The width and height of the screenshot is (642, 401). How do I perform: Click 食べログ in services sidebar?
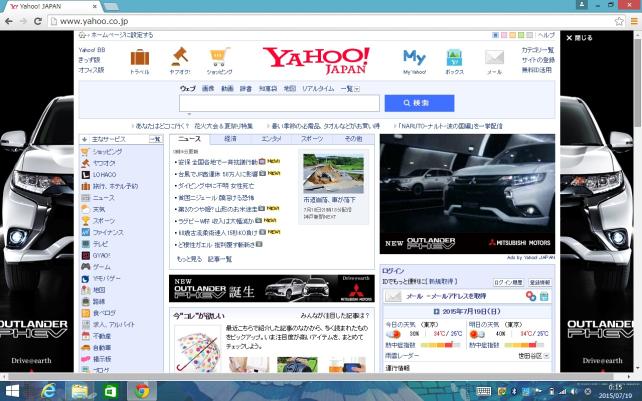pyautogui.click(x=104, y=313)
